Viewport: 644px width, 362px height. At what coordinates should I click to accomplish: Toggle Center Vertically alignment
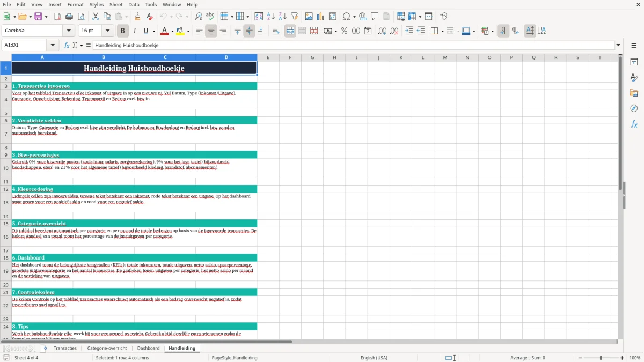click(249, 31)
